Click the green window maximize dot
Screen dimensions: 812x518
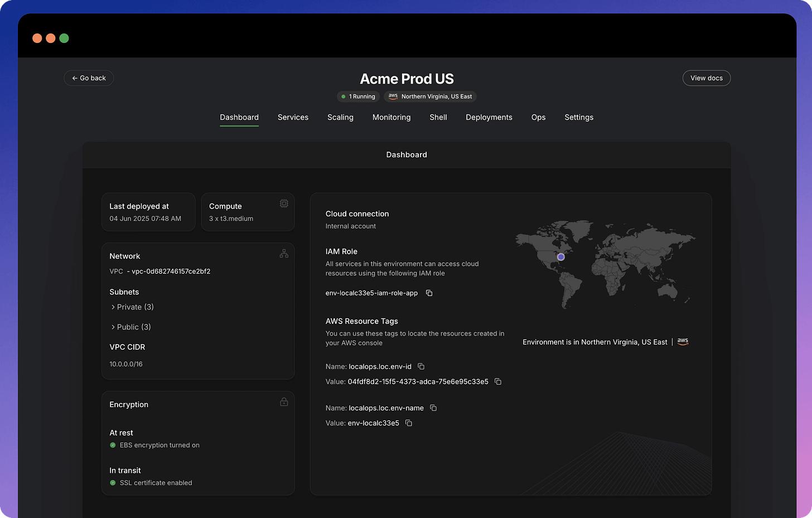[x=64, y=38]
